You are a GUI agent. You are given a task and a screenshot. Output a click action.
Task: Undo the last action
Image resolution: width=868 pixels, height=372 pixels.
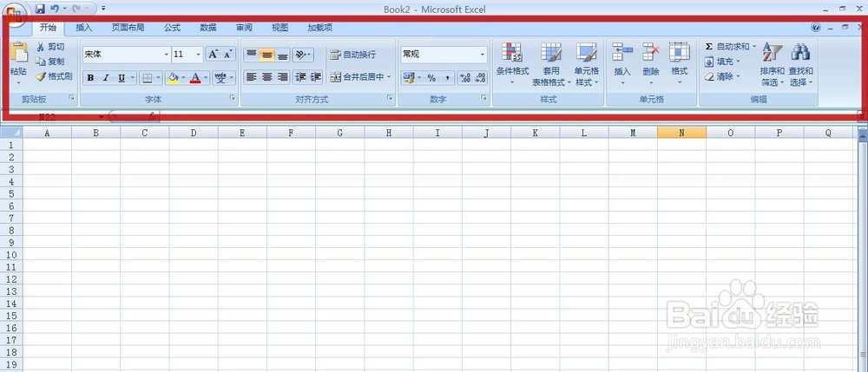54,9
